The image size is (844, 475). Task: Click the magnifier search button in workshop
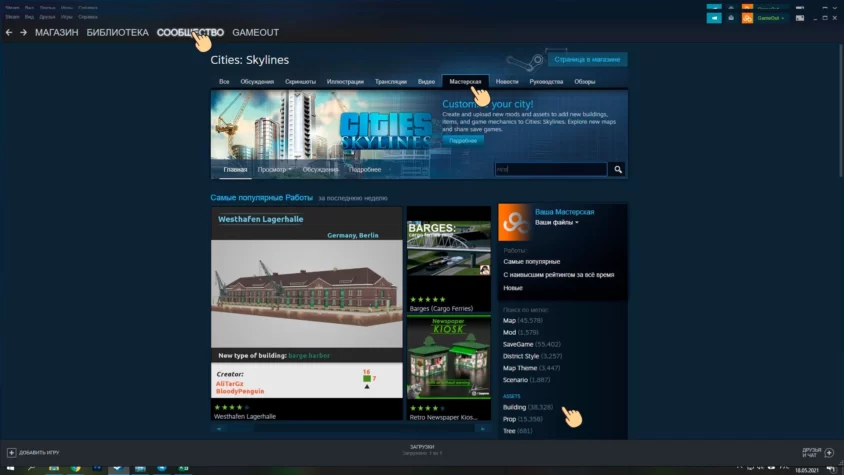[x=618, y=169]
